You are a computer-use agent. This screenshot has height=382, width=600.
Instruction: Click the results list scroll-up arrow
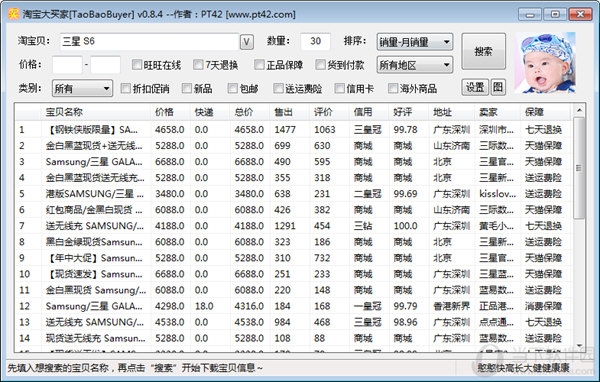pyautogui.click(x=579, y=110)
